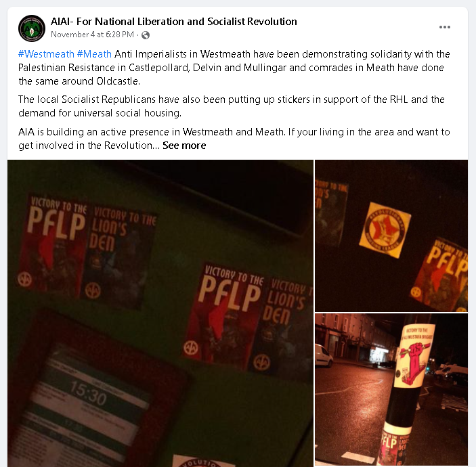The image size is (476, 467).
Task: Open the night street pole photo
Action: [x=391, y=390]
